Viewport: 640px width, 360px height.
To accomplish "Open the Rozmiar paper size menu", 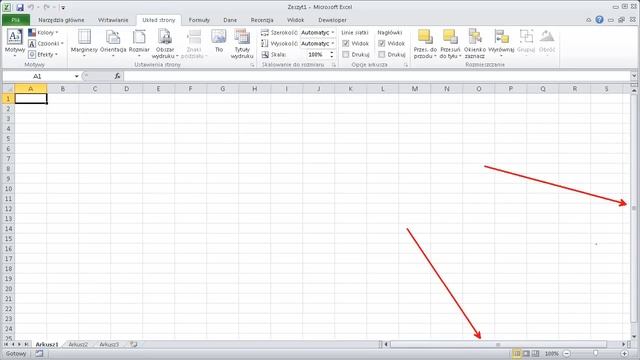I will pos(139,42).
